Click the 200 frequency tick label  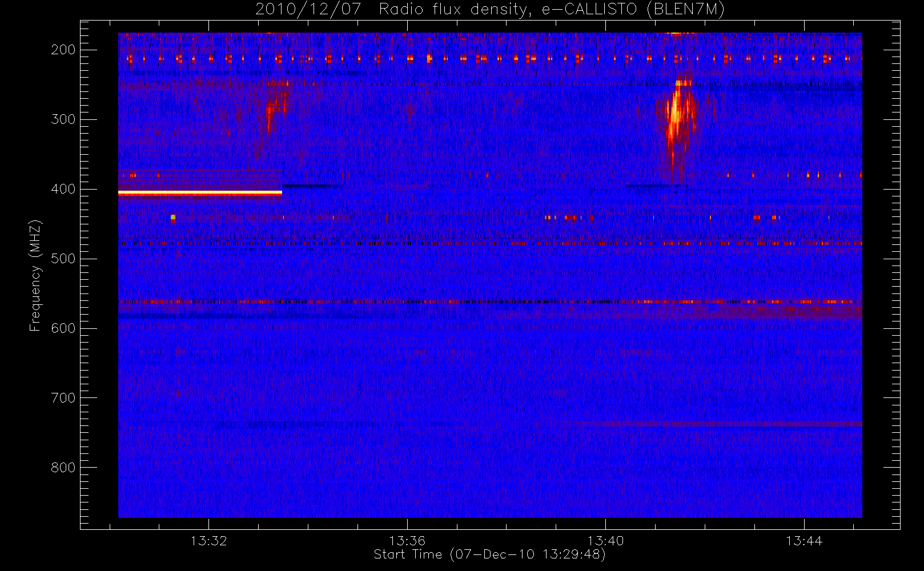(63, 50)
